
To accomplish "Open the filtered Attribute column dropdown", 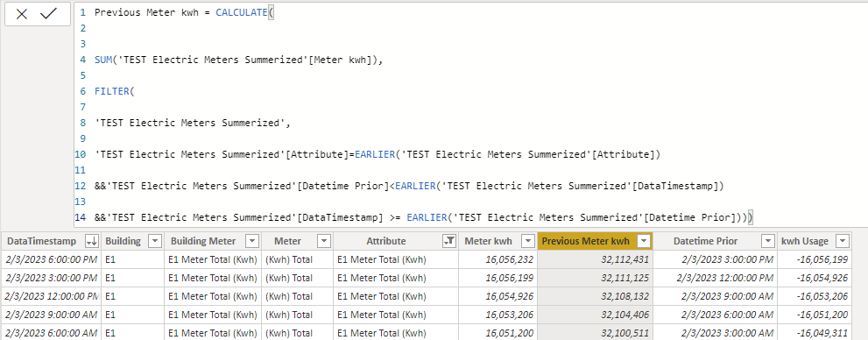I will pos(449,241).
